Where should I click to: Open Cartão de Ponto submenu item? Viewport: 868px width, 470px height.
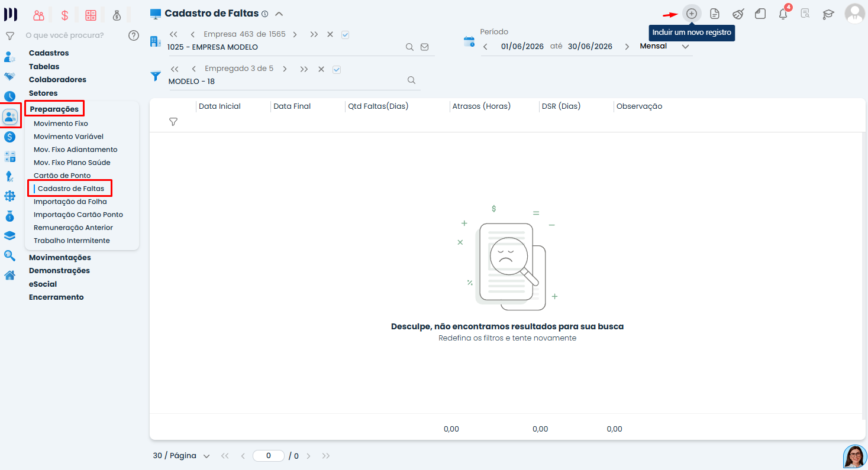pyautogui.click(x=62, y=176)
